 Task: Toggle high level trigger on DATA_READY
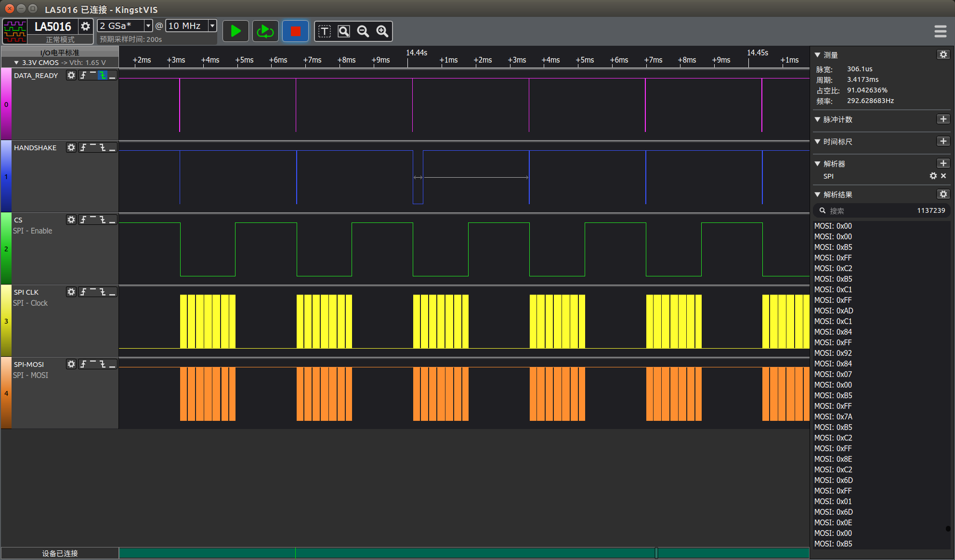[x=93, y=75]
